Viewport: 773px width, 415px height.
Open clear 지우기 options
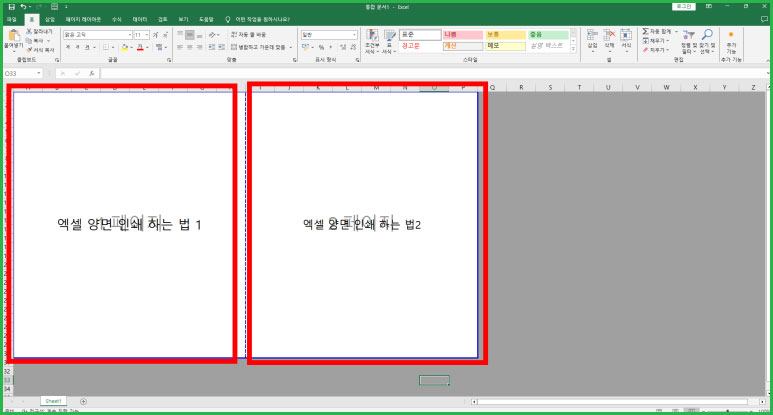[x=656, y=50]
